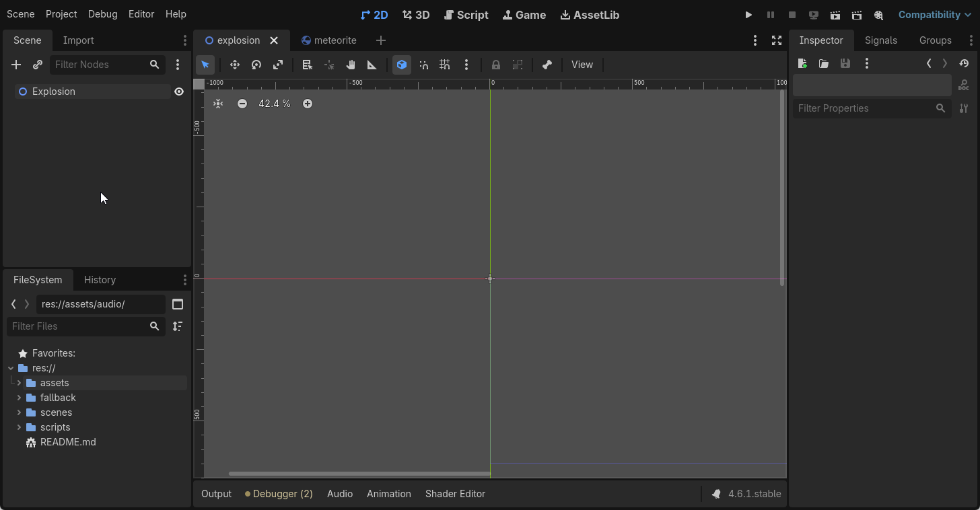Open the Compatibility renderer dropdown
The image size is (980, 510).
pyautogui.click(x=934, y=15)
